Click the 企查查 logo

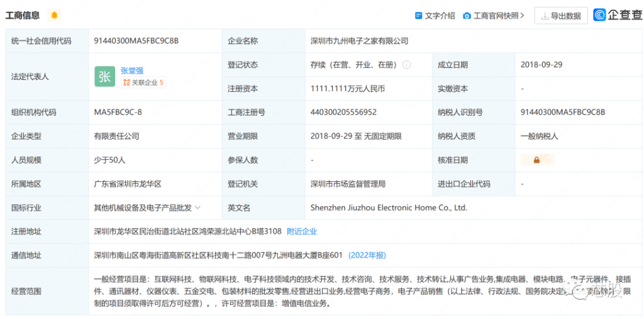[x=618, y=15]
